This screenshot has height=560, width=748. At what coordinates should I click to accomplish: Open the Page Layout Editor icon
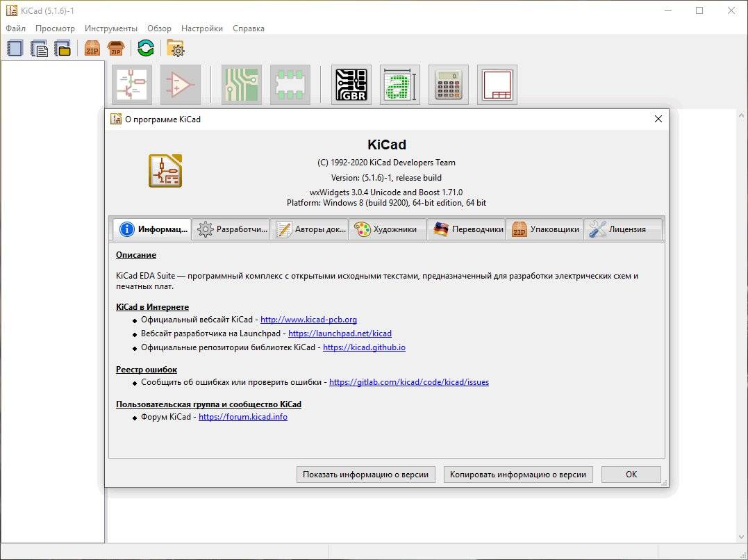[497, 85]
